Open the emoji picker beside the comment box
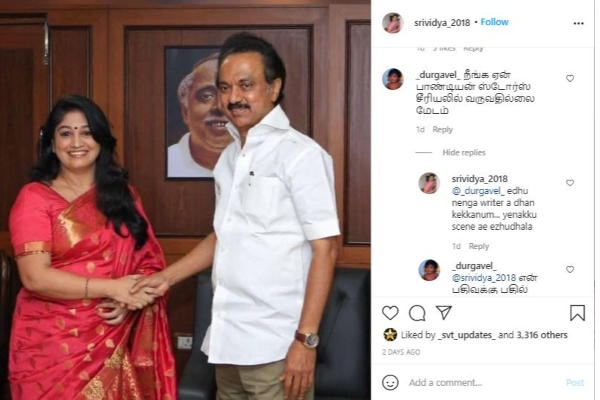Image resolution: width=600 pixels, height=400 pixels. coord(390,382)
